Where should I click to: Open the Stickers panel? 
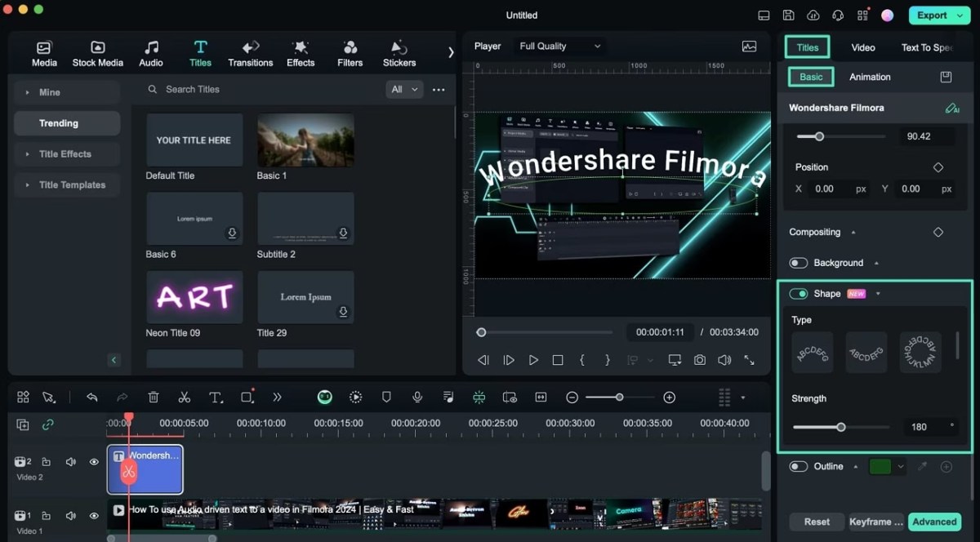[x=399, y=53]
